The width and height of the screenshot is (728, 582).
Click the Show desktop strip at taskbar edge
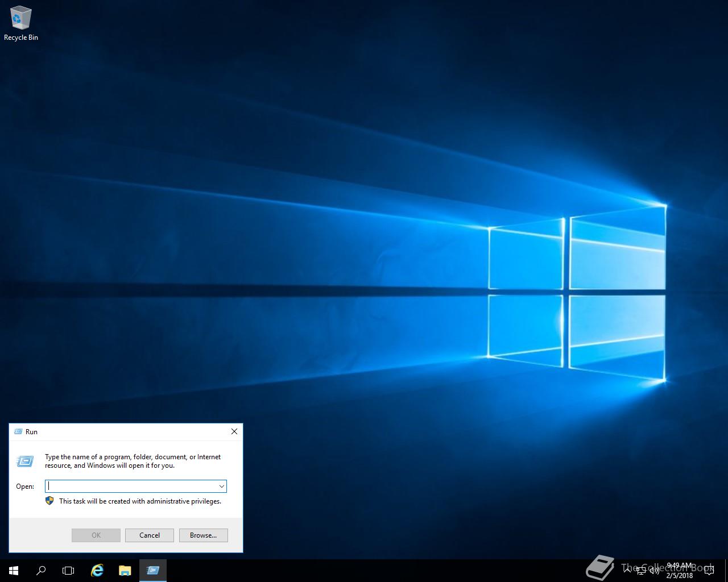tap(726, 571)
